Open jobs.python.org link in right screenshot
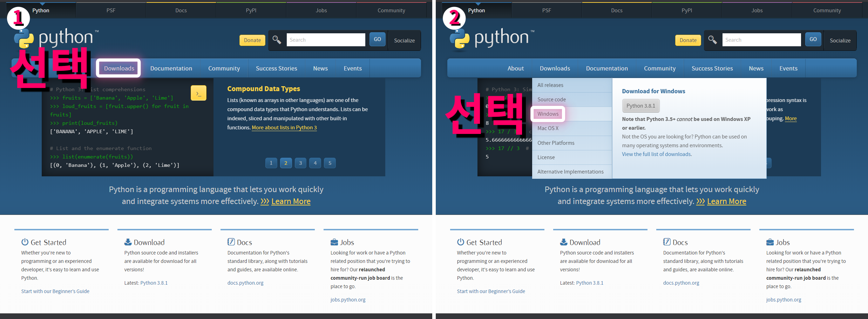Viewport: 868px width, 319px height. pyautogui.click(x=784, y=300)
